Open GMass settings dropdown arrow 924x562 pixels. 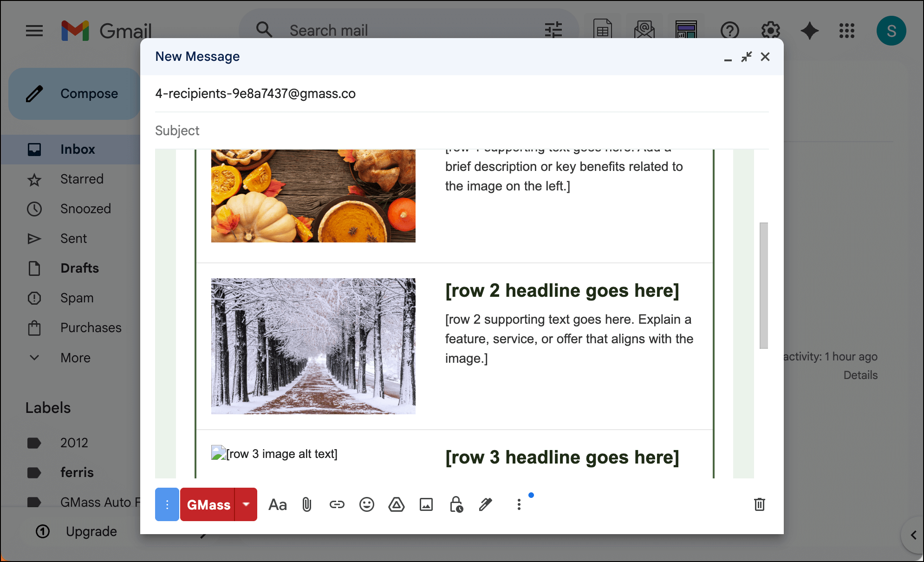pos(246,504)
